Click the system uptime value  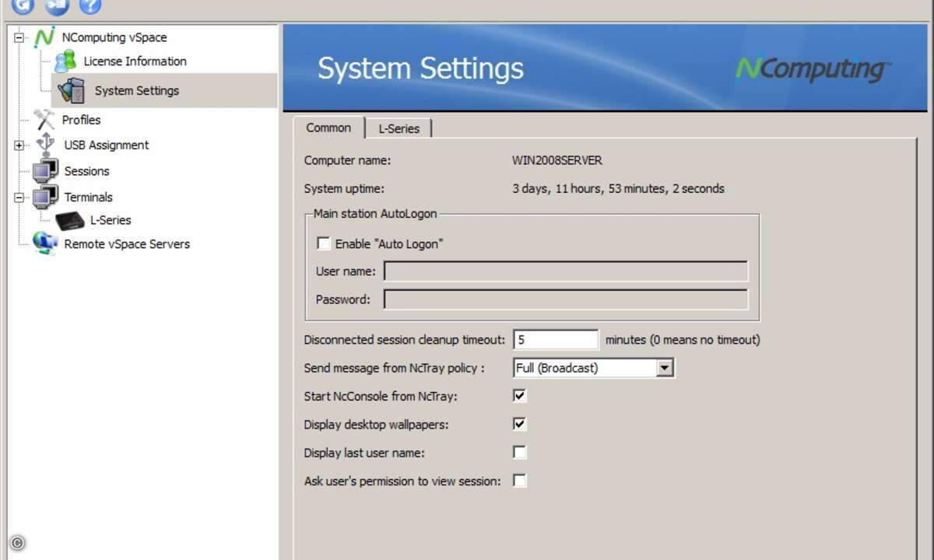click(618, 188)
